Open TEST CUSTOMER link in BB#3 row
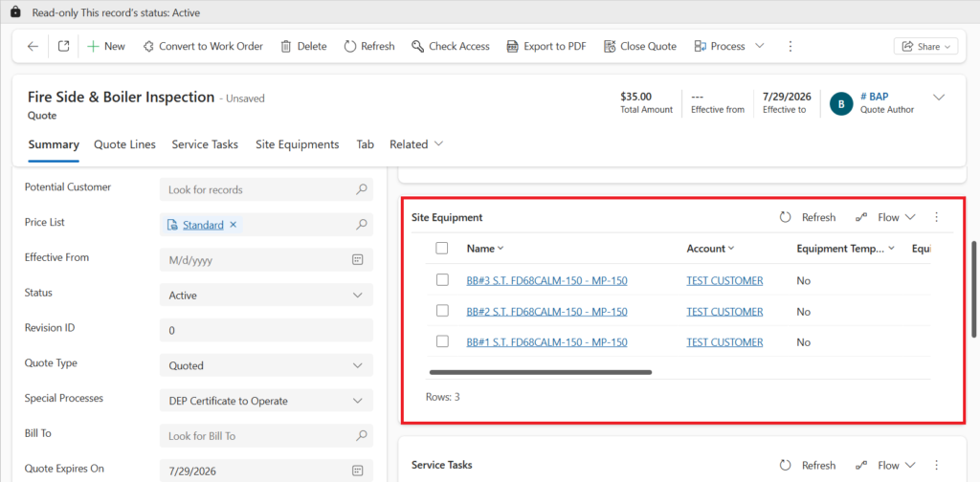The height and width of the screenshot is (482, 980). pos(724,281)
